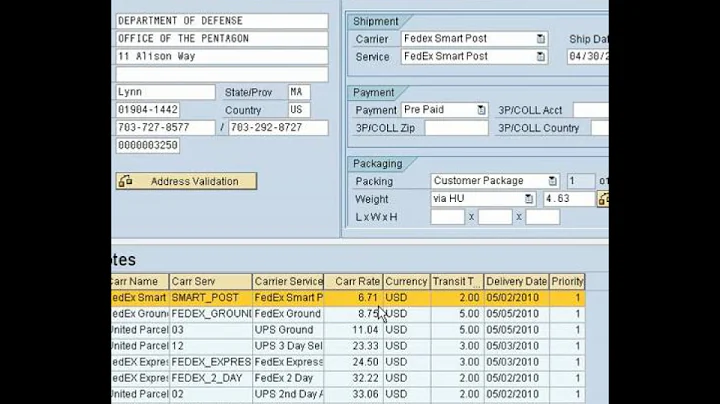Click the scale icon next to weight 4.63
This screenshot has width=720, height=404.
pos(603,199)
